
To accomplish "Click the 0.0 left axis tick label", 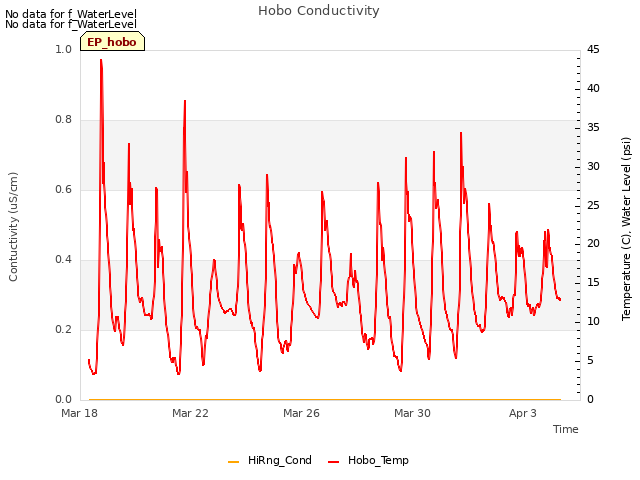I will [x=64, y=400].
